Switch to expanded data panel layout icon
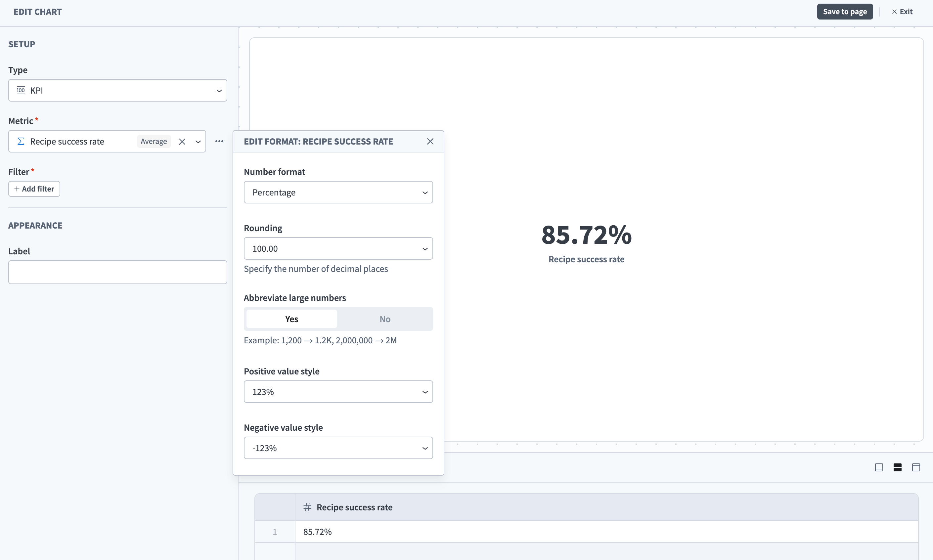Image resolution: width=933 pixels, height=560 pixels. [x=916, y=467]
